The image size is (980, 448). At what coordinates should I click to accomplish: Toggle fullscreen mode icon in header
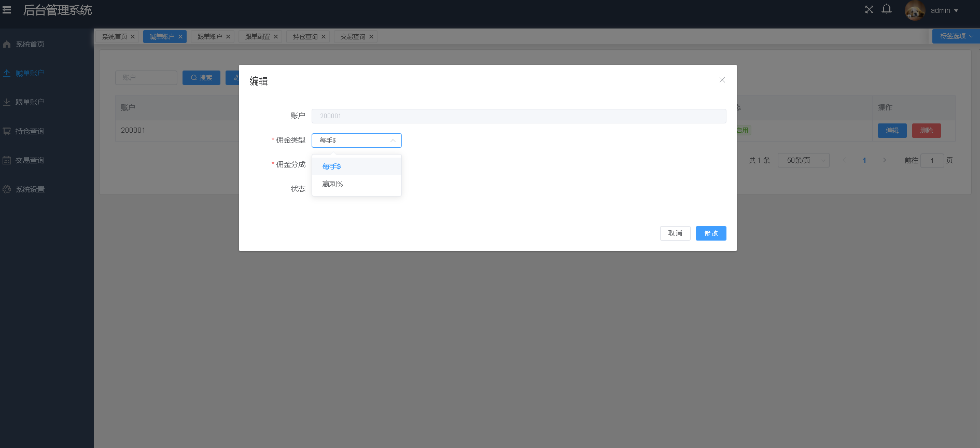tap(869, 9)
